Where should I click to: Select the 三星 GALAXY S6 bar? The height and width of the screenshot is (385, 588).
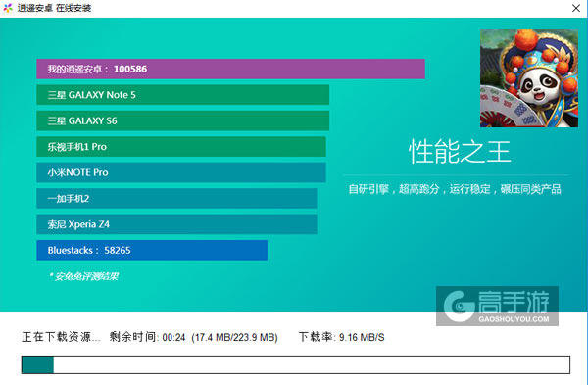[182, 120]
